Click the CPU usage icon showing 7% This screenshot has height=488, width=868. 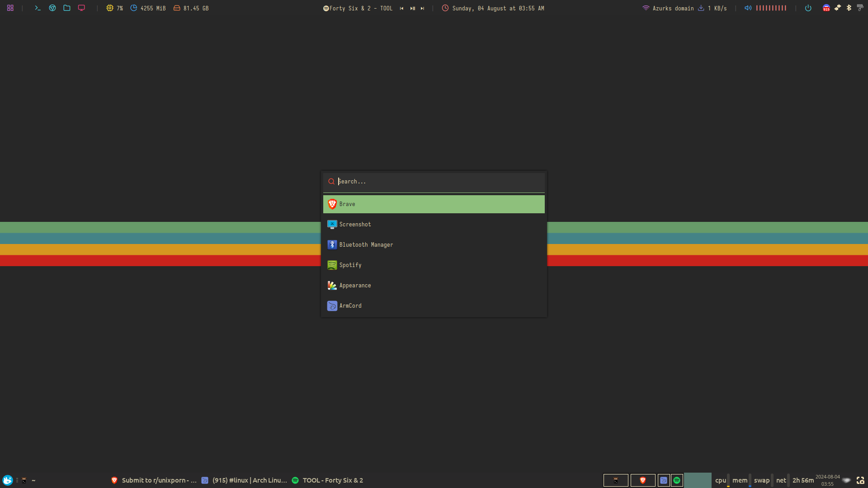(x=110, y=8)
